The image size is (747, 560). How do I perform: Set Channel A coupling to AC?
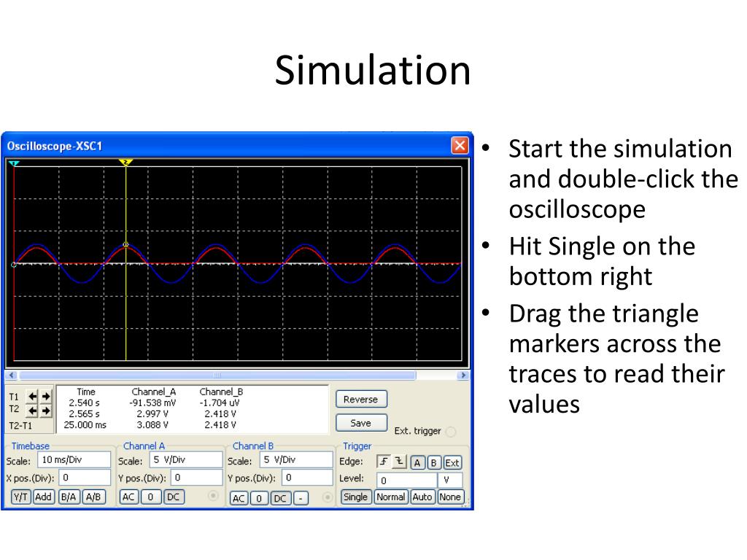click(128, 497)
